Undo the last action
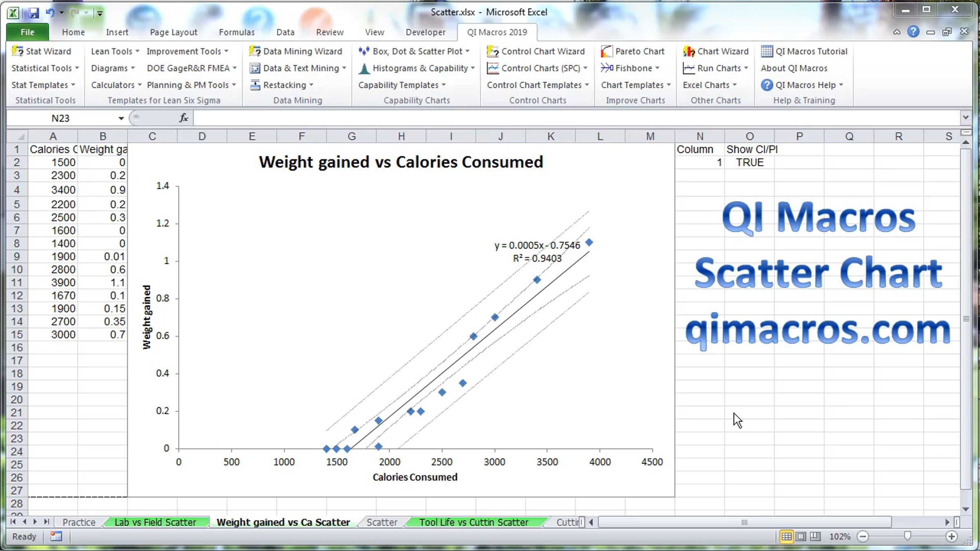The height and width of the screenshot is (551, 980). click(50, 12)
